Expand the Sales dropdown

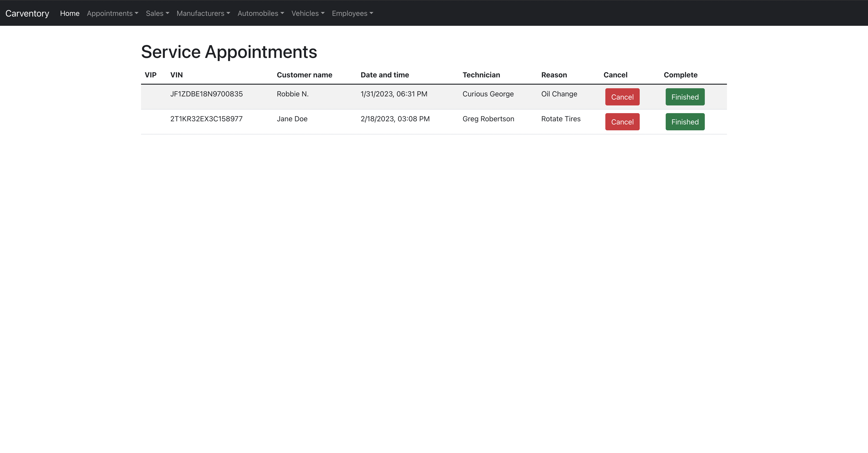pyautogui.click(x=157, y=13)
